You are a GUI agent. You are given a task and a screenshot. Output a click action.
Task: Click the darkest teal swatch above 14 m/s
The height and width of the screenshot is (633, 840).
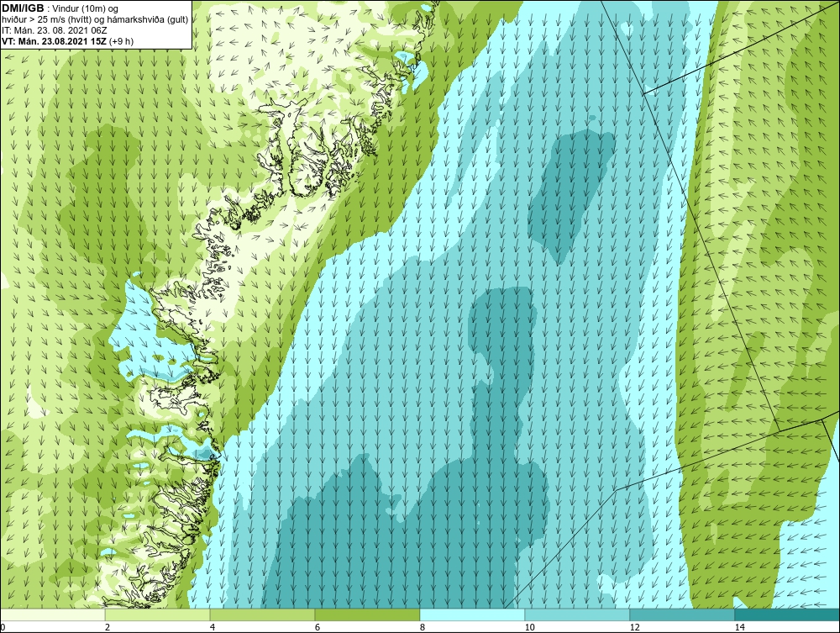[x=788, y=615]
